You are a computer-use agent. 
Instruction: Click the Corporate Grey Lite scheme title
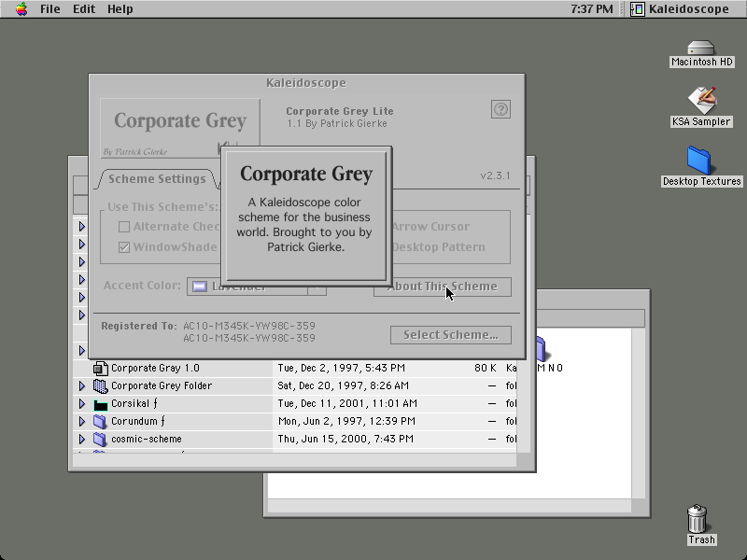pyautogui.click(x=340, y=111)
